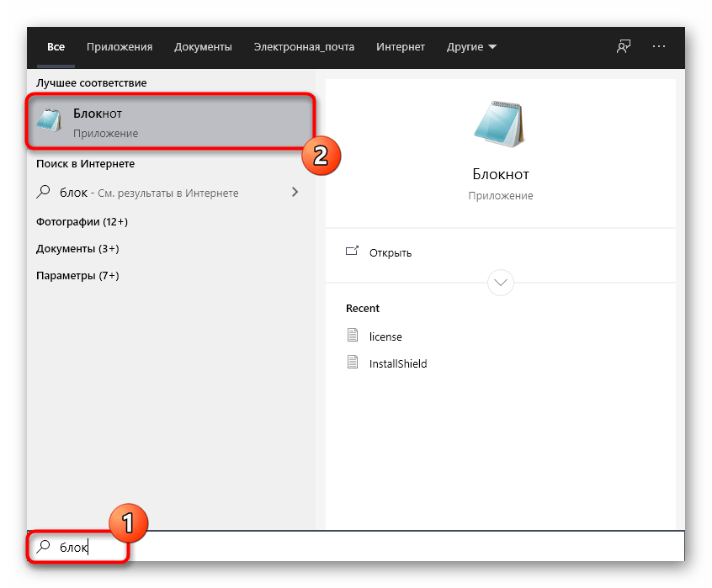Click the license file icon
This screenshot has height=588, width=712.
tap(353, 336)
